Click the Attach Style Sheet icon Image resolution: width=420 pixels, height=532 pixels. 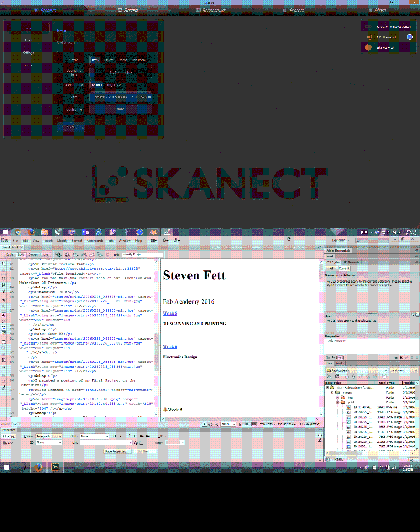coord(396,357)
